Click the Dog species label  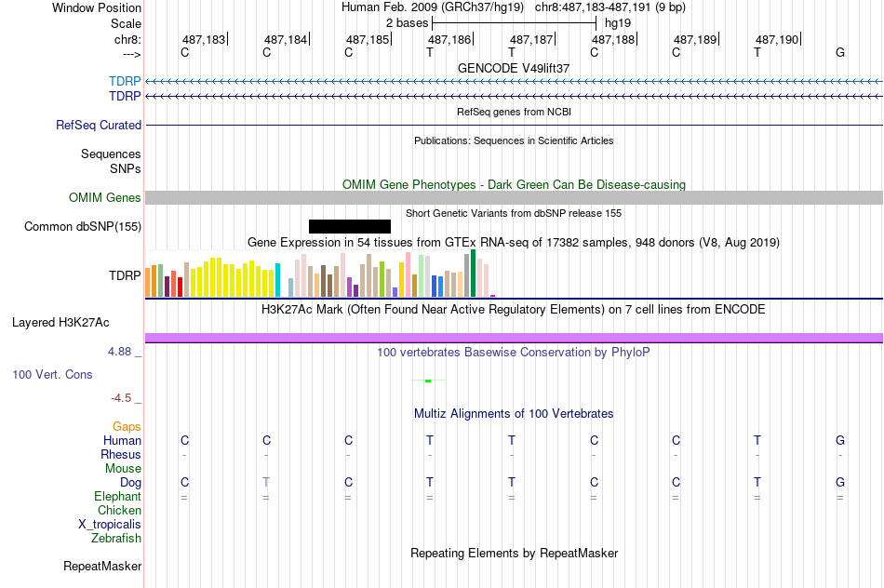click(x=131, y=483)
